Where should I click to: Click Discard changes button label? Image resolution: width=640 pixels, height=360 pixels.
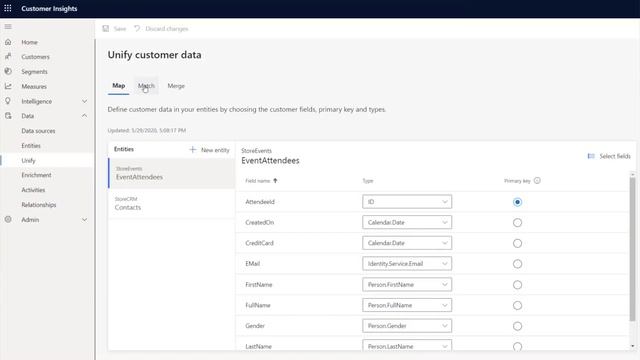(x=167, y=29)
